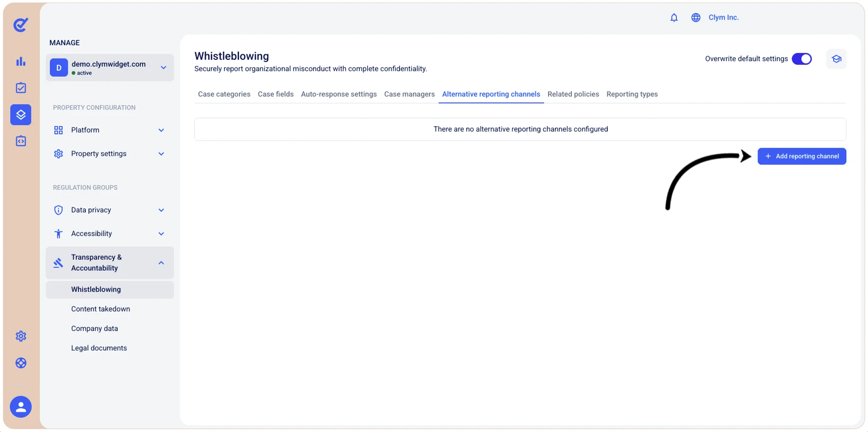Select Alternative reporting channels tab

tap(491, 94)
